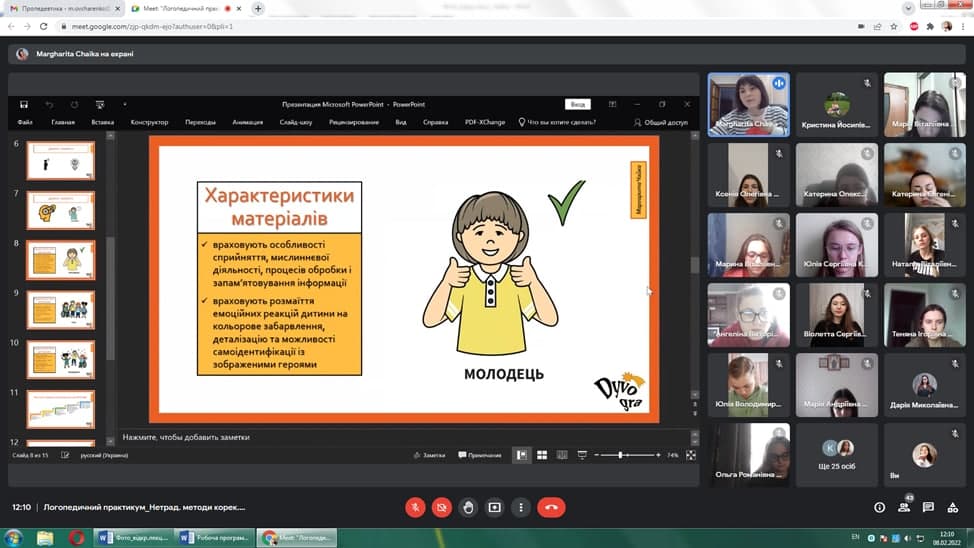
Task: Leave the call with red hang-up button
Action: tap(551, 507)
